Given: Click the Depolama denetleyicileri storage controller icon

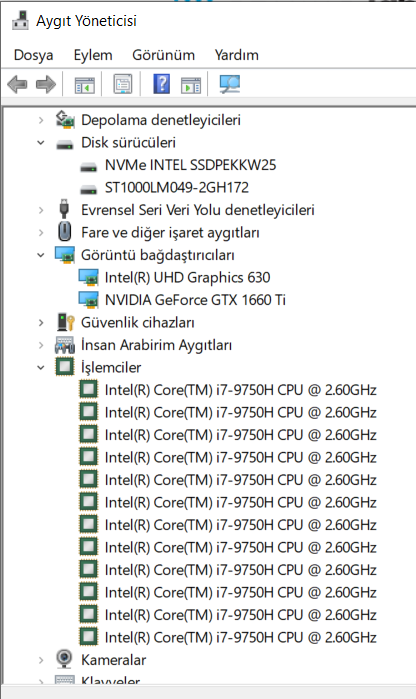Looking at the screenshot, I should point(65,119).
